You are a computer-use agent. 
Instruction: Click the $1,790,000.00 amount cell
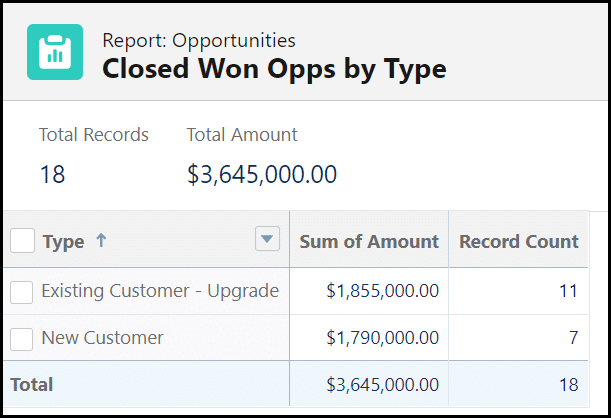[383, 338]
